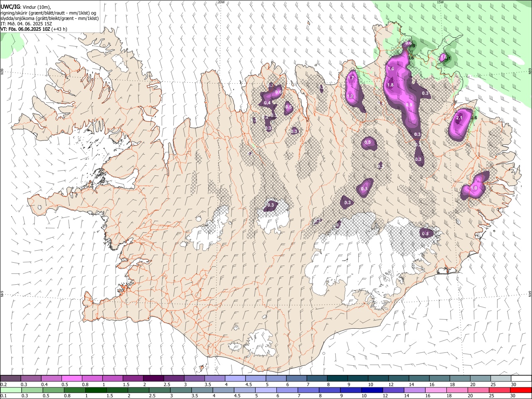Pick the pale grey 25–30 snow legend swatch

501,379
